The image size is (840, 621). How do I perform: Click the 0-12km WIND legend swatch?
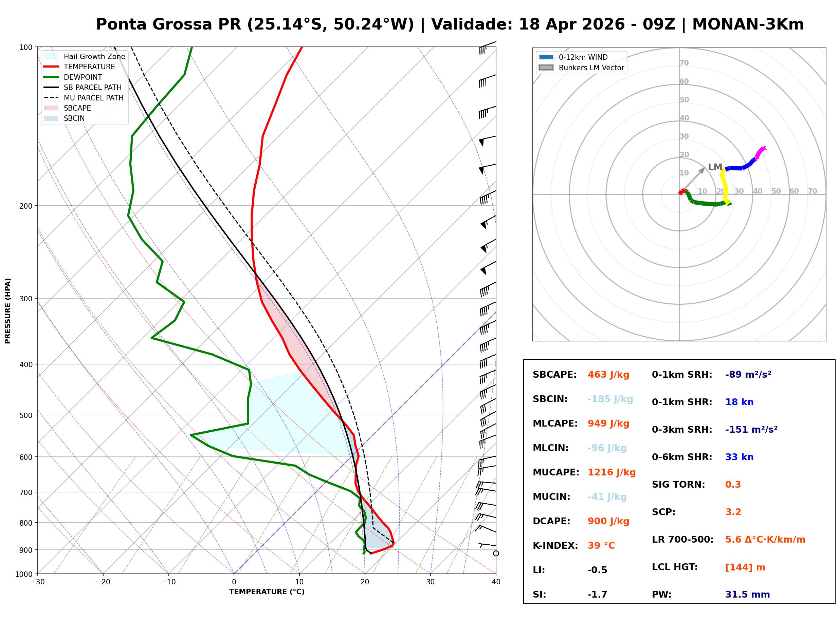coord(546,57)
